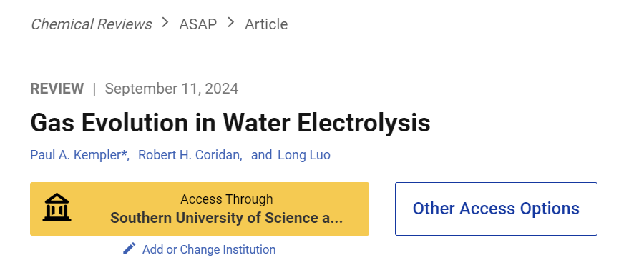
Task: Go to the ASAP breadcrumb section
Action: pyautogui.click(x=197, y=24)
